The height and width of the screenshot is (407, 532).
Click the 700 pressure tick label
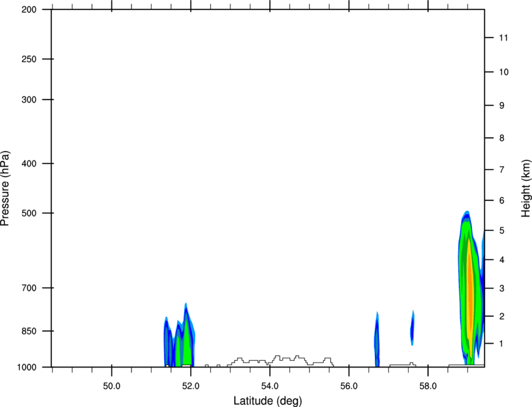click(x=29, y=288)
